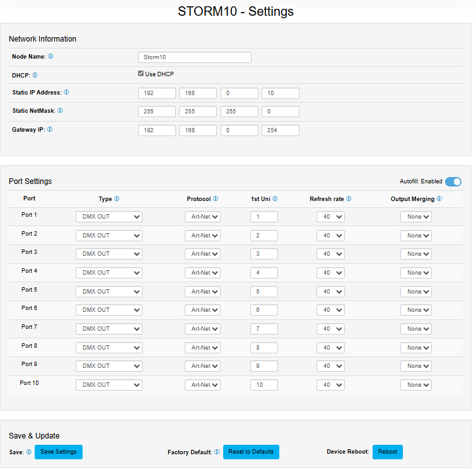
Task: Click the Protocol column info icon
Action: tap(216, 198)
